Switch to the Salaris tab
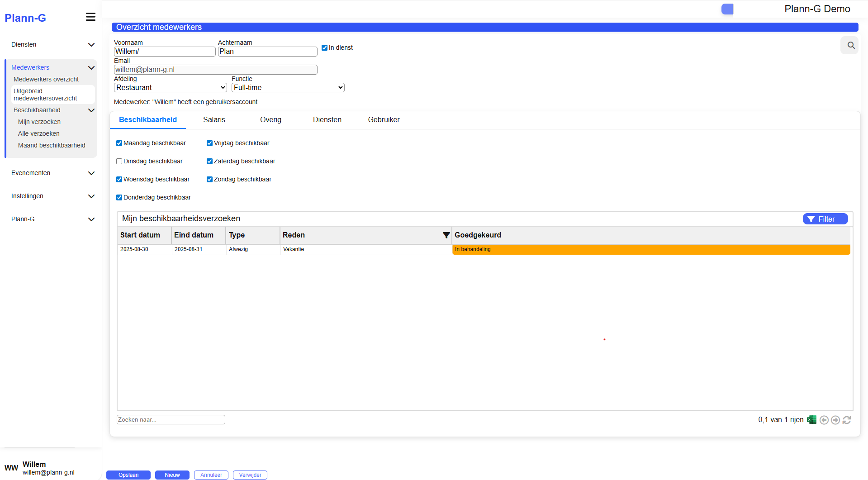Image resolution: width=868 pixels, height=480 pixels. coord(214,120)
